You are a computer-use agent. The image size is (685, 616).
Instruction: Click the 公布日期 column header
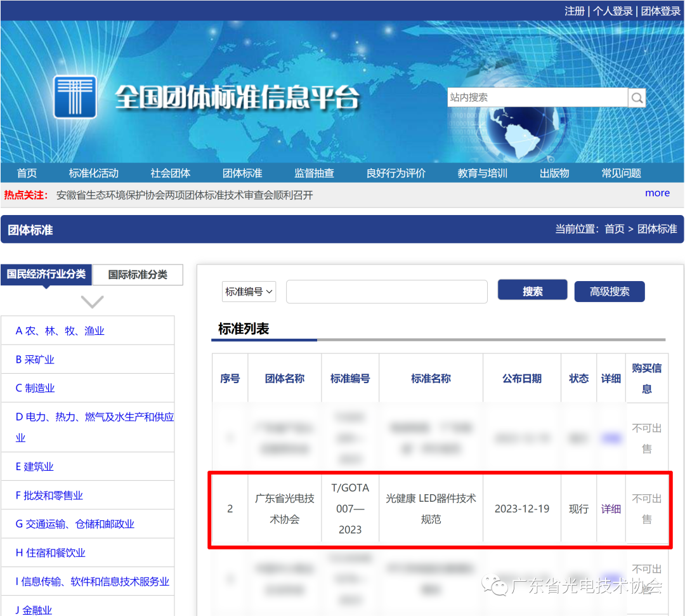point(522,378)
